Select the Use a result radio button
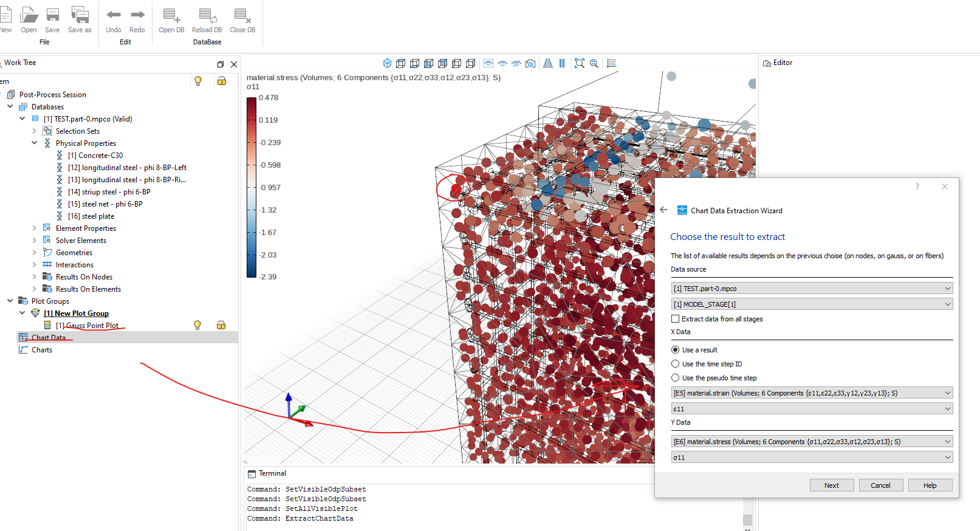Viewport: 980px width, 531px height. (675, 350)
